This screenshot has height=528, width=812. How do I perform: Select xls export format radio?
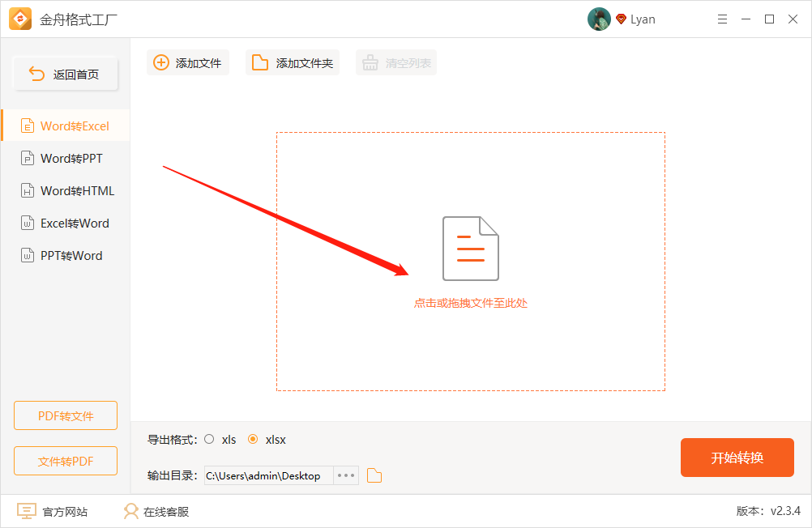point(209,439)
